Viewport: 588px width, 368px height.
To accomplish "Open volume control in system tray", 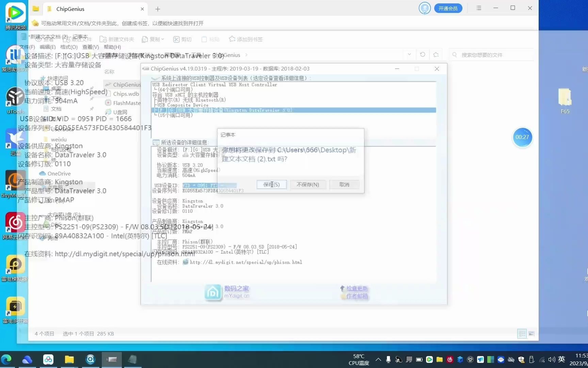I will tap(552, 359).
